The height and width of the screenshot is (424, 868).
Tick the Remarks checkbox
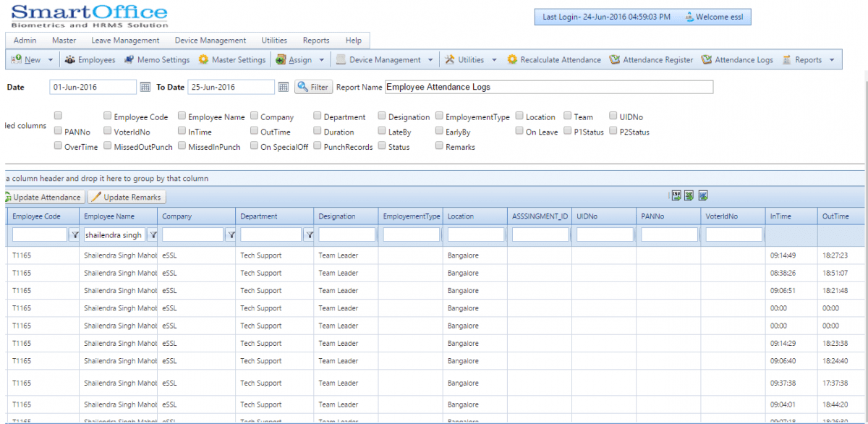439,146
